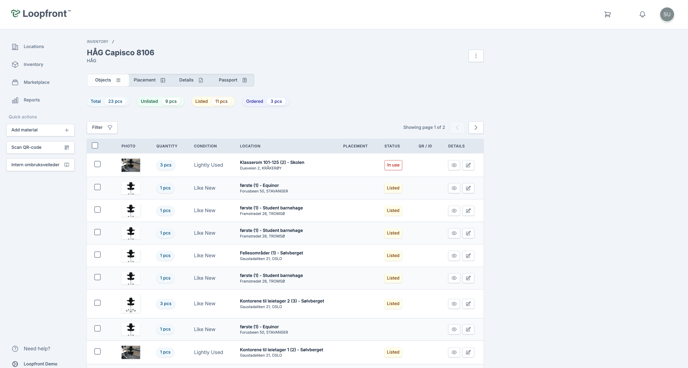This screenshot has height=368, width=688.
Task: View details eye icon for Klasserom 101-125 row
Action: pos(454,165)
